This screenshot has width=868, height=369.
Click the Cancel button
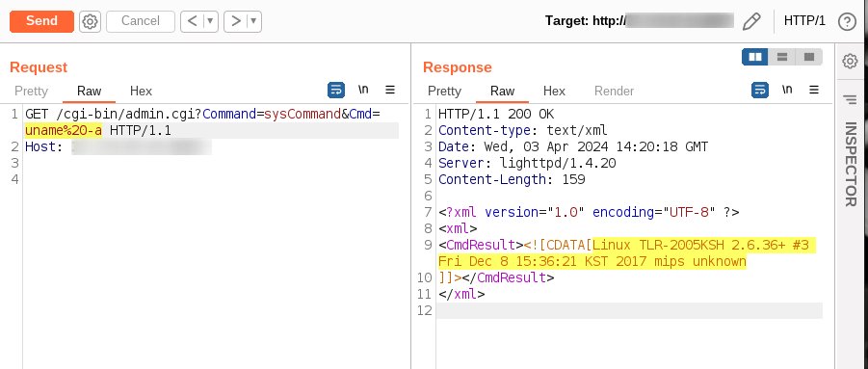(x=140, y=21)
